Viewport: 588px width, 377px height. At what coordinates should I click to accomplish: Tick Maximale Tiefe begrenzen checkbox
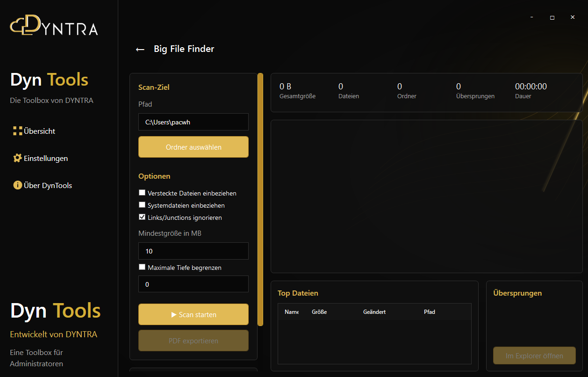(x=142, y=267)
